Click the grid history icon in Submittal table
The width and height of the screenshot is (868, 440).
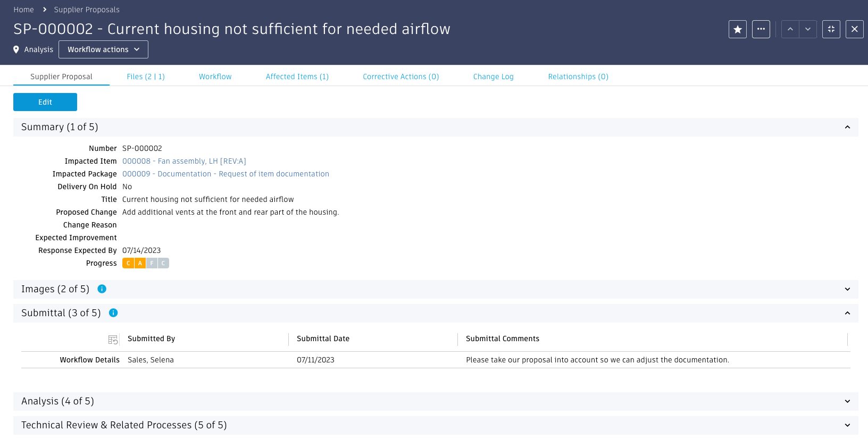click(113, 340)
